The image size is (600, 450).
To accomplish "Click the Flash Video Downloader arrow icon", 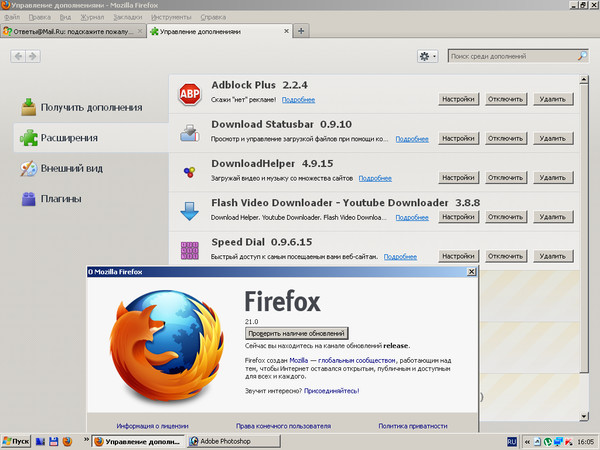I will click(189, 211).
